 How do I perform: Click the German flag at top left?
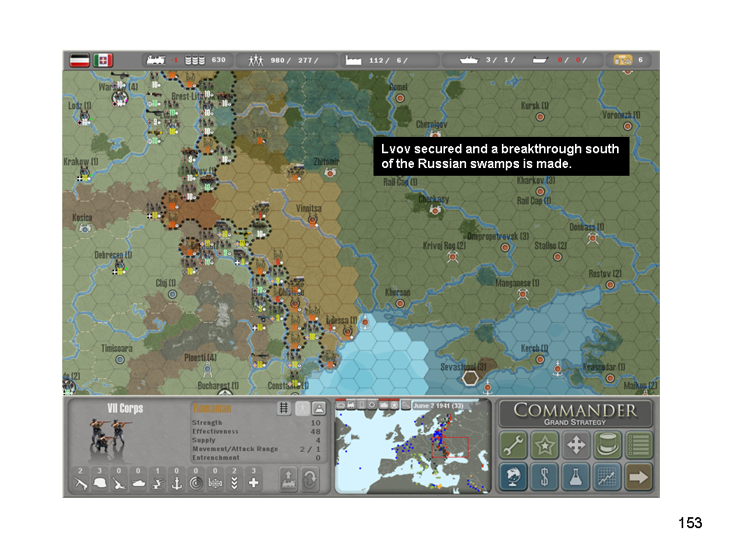pyautogui.click(x=79, y=60)
